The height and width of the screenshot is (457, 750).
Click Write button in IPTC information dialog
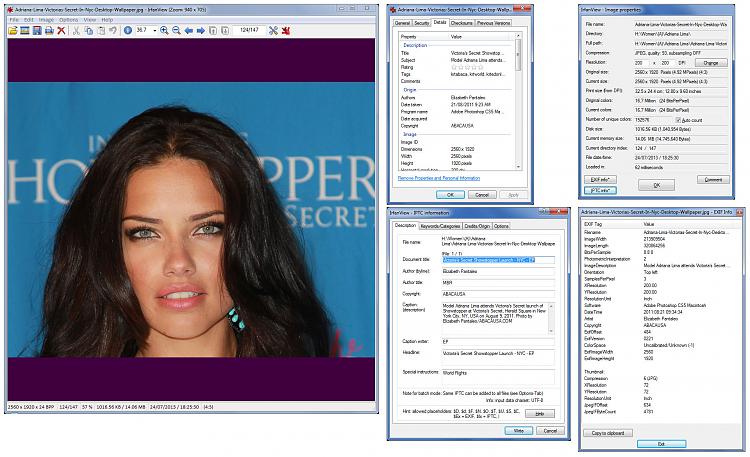518,431
